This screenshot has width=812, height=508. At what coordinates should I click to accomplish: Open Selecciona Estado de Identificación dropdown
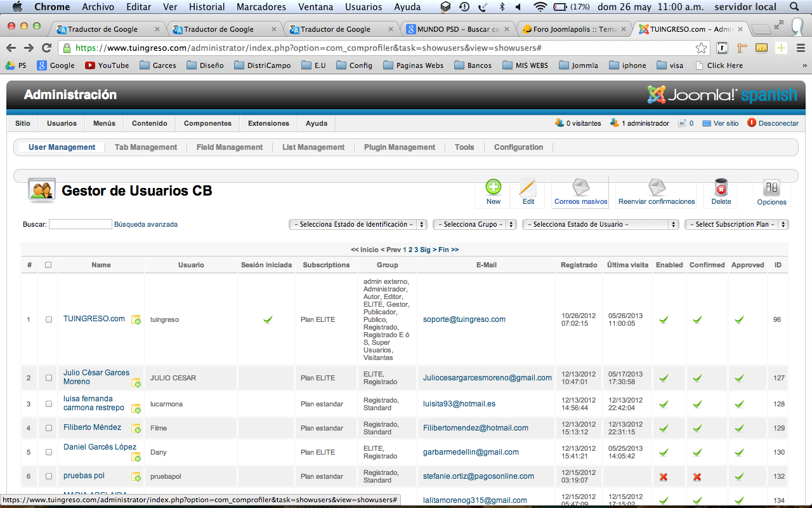[x=358, y=224]
